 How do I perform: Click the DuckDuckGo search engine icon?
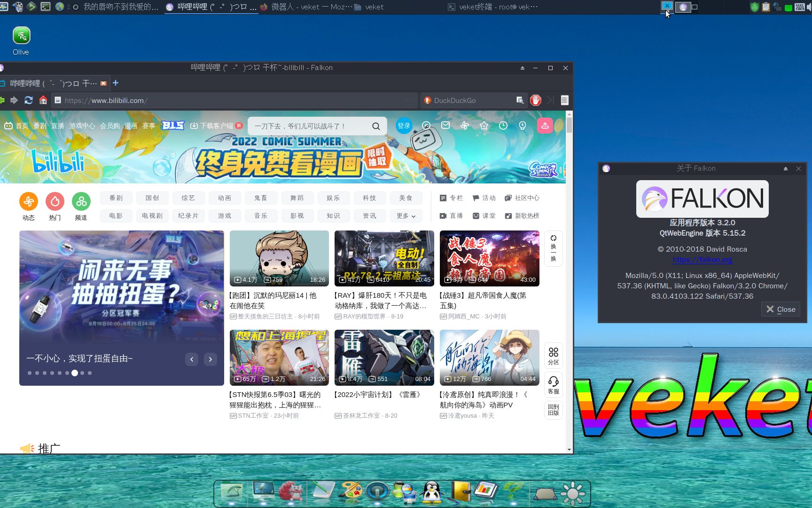428,100
